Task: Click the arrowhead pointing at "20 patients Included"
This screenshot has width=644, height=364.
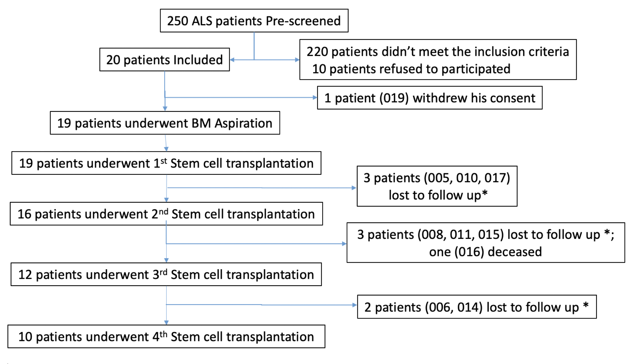Action: [x=232, y=60]
